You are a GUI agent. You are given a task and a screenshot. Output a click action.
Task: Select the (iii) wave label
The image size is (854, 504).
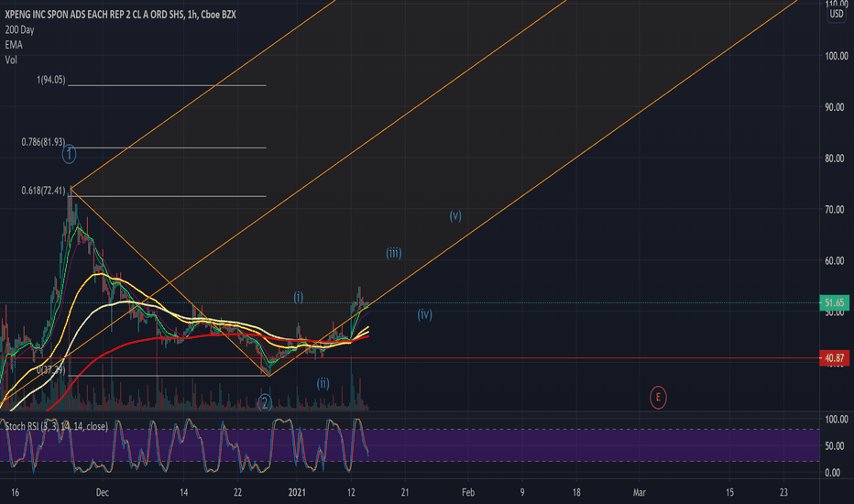tap(394, 253)
